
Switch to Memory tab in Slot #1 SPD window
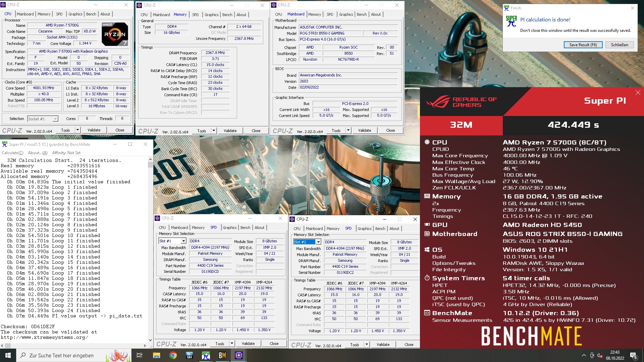click(198, 228)
